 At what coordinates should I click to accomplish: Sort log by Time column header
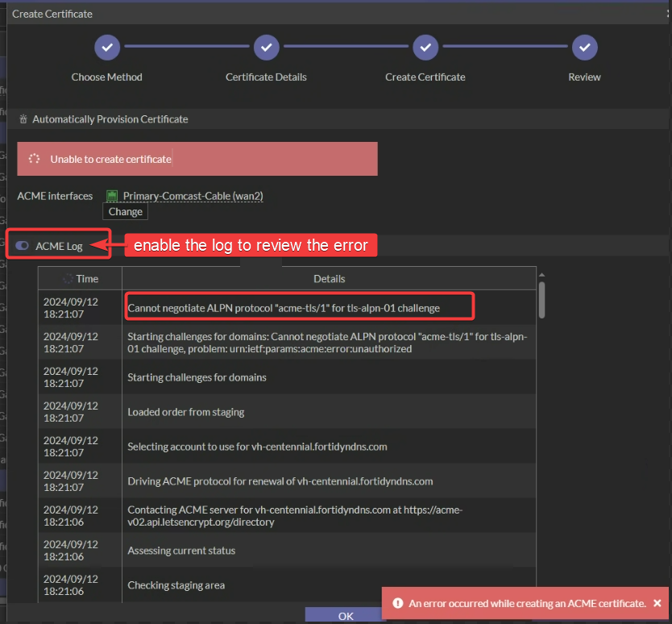pos(80,279)
